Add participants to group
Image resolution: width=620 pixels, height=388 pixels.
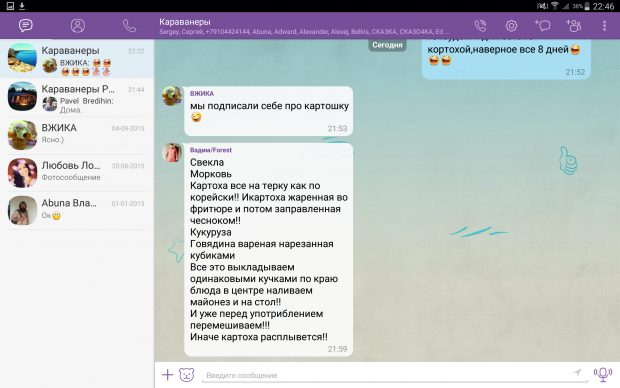coord(573,26)
